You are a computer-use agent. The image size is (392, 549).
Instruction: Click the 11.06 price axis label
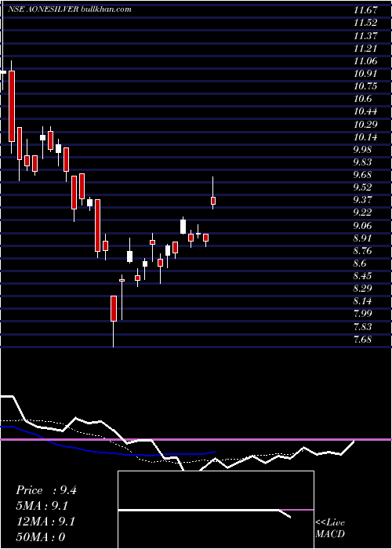[x=365, y=61]
